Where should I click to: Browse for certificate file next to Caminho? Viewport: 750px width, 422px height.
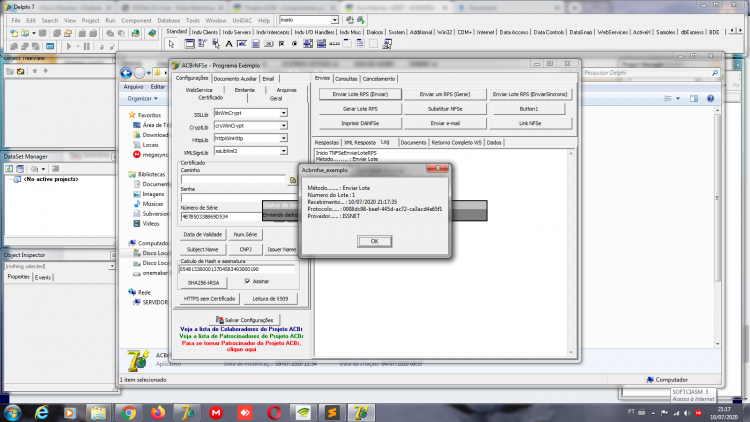pyautogui.click(x=293, y=180)
